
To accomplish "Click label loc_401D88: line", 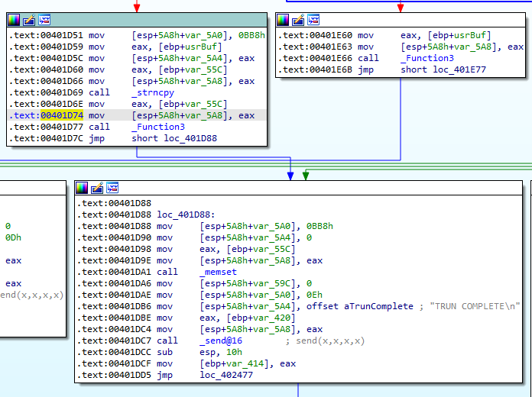I will pyautogui.click(x=186, y=215).
